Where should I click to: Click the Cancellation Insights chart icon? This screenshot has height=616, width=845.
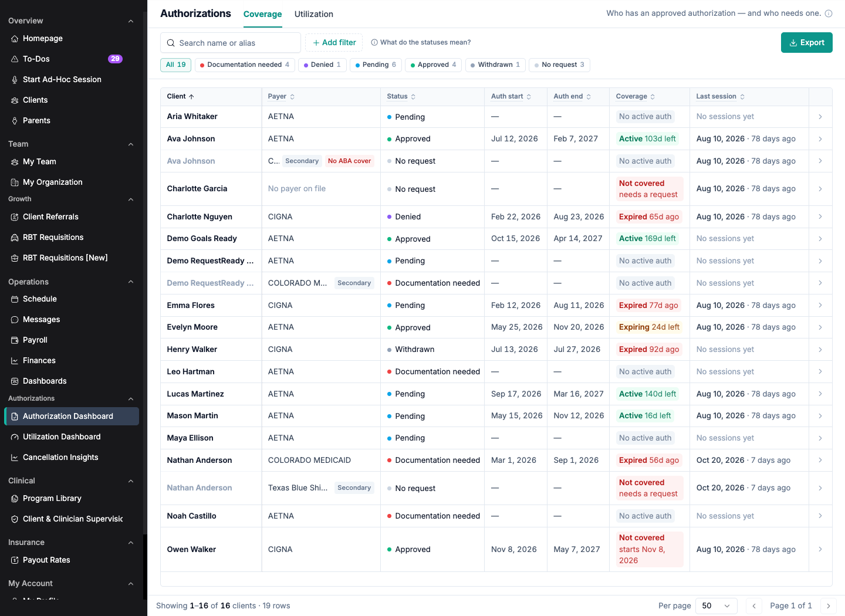click(15, 458)
